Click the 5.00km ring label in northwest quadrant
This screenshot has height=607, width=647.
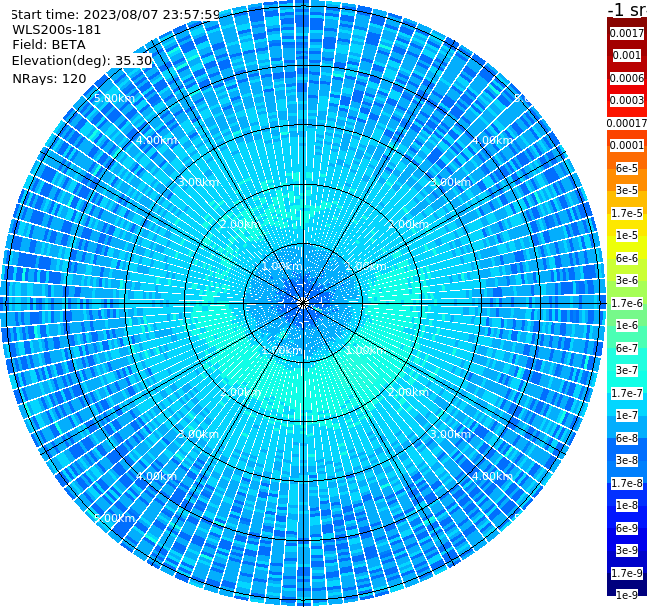(x=114, y=98)
